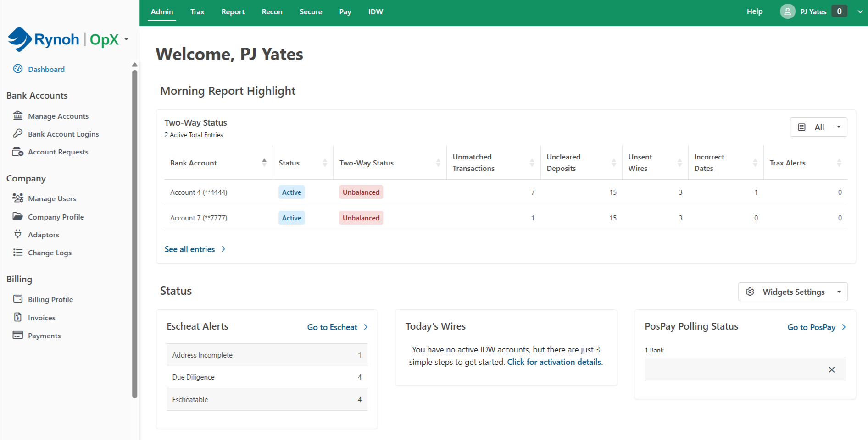Image resolution: width=868 pixels, height=440 pixels.
Task: Click for activation details link
Action: click(554, 362)
